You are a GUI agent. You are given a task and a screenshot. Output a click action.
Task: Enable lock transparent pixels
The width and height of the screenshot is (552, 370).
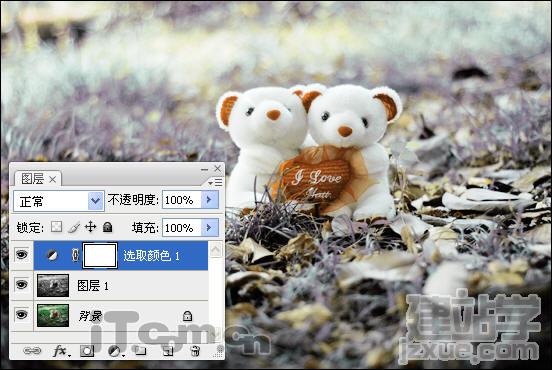click(56, 227)
